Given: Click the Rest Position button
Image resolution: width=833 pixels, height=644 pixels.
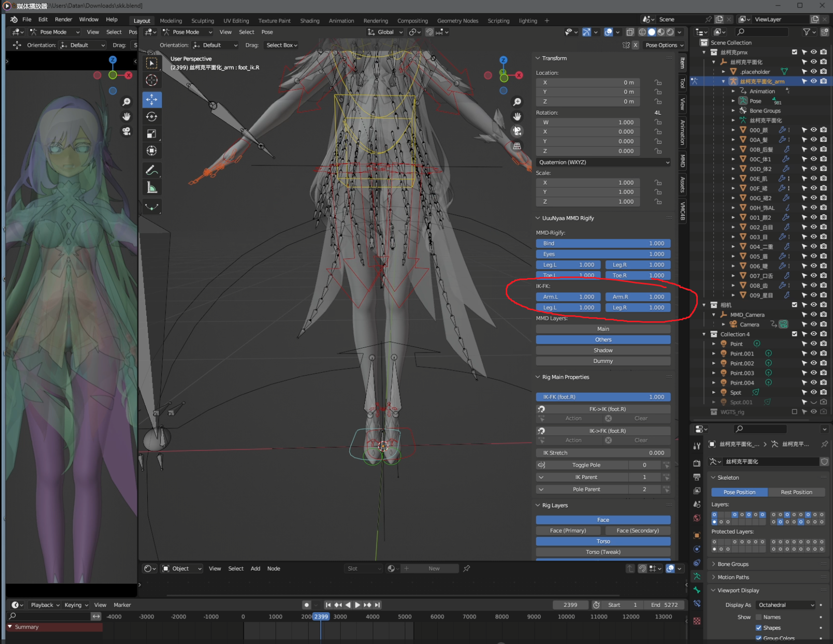Looking at the screenshot, I should tap(796, 492).
